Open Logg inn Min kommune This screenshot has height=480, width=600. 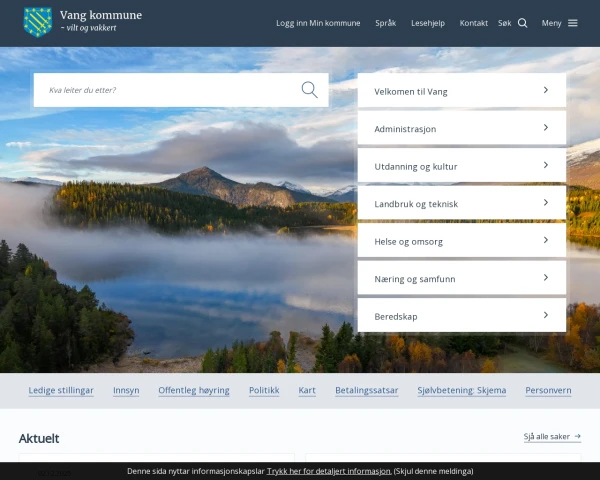coord(318,23)
